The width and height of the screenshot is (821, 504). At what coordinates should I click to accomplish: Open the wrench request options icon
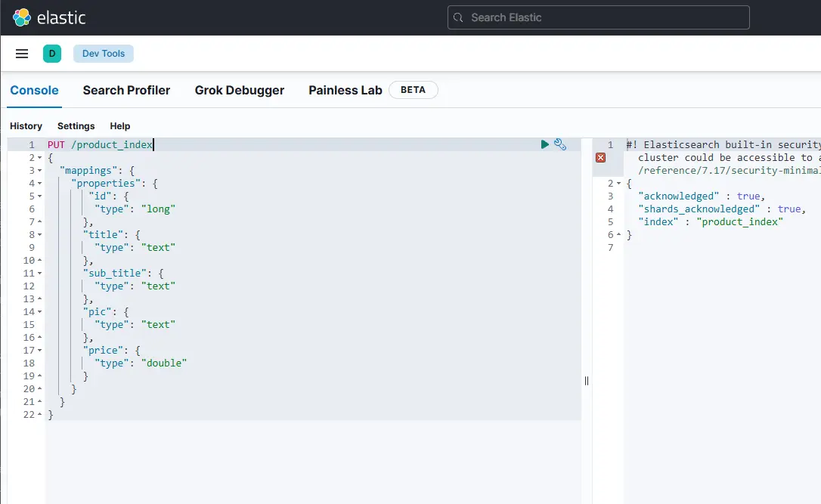point(560,144)
